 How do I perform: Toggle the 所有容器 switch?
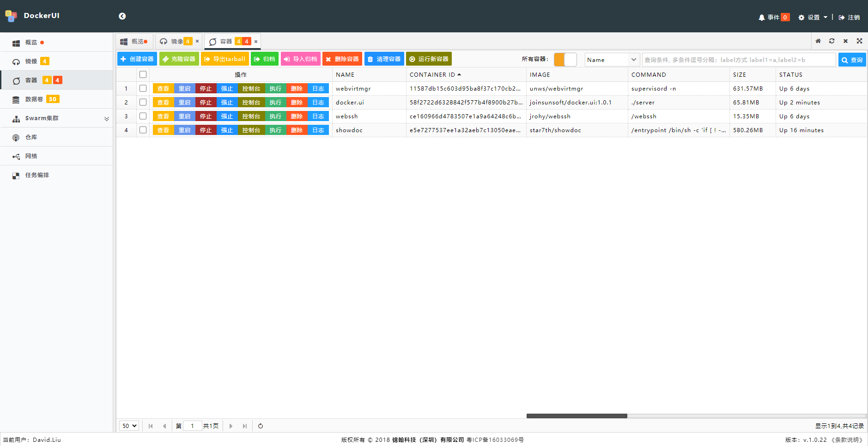[x=565, y=60]
